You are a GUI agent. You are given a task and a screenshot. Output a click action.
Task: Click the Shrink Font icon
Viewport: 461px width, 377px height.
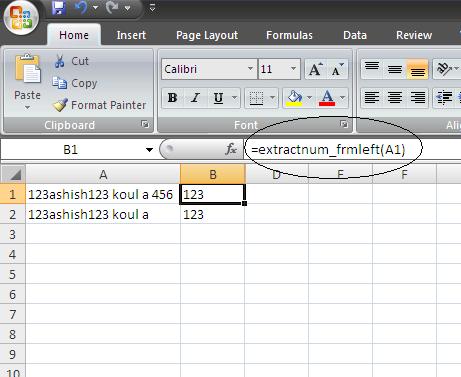337,69
